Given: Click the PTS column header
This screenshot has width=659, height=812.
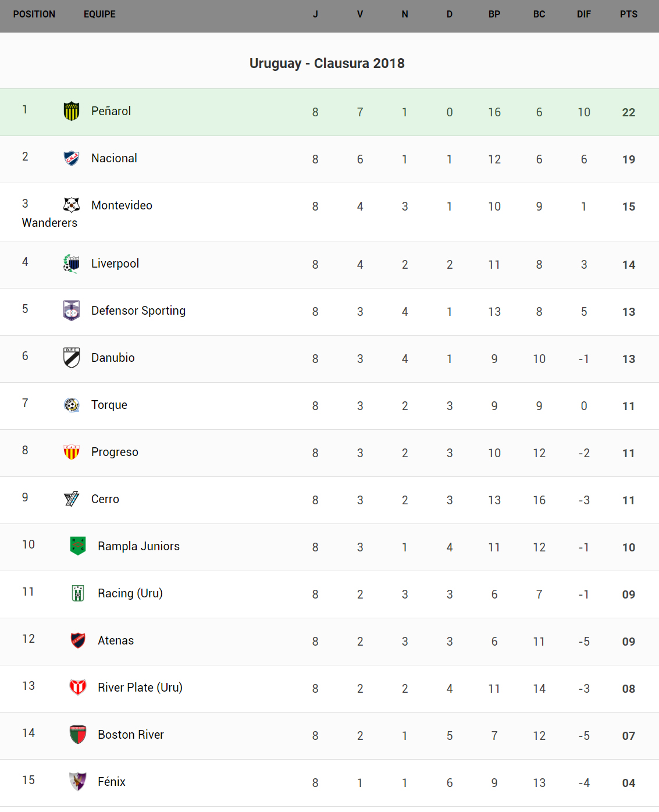Looking at the screenshot, I should coord(628,14).
